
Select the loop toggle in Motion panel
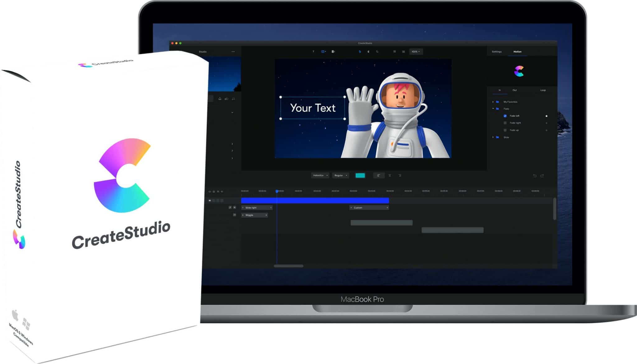coord(543,90)
